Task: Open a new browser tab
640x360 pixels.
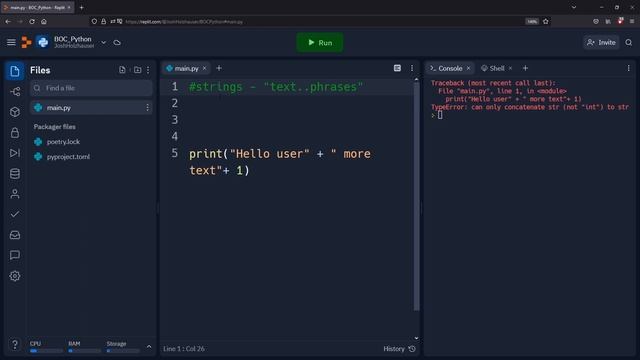Action: pyautogui.click(x=82, y=7)
